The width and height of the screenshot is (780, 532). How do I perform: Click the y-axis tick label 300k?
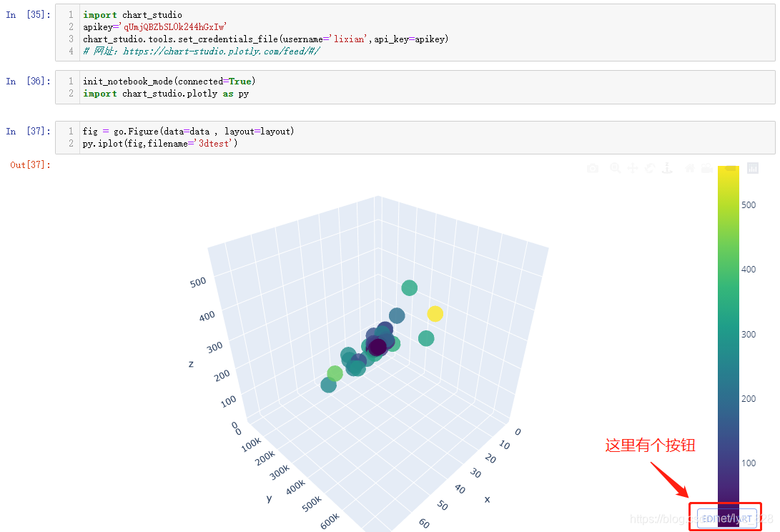pyautogui.click(x=280, y=472)
